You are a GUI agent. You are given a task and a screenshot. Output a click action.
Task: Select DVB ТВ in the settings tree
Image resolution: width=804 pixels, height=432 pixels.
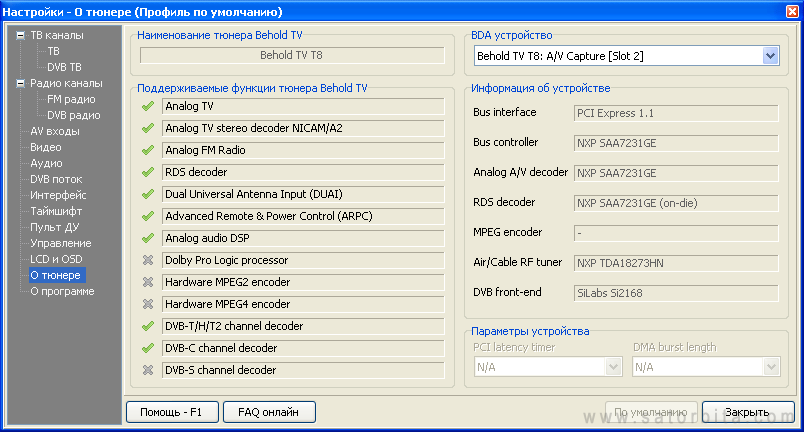(x=65, y=67)
